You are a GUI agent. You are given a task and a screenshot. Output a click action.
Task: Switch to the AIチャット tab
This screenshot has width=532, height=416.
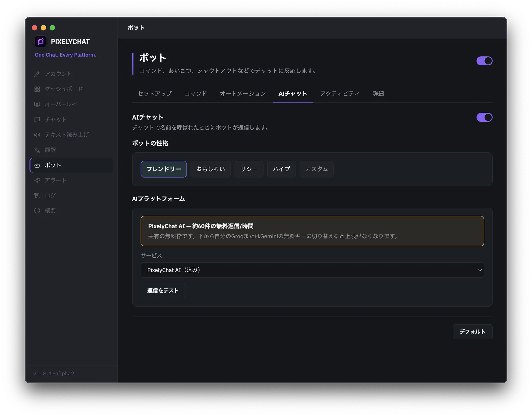click(293, 94)
